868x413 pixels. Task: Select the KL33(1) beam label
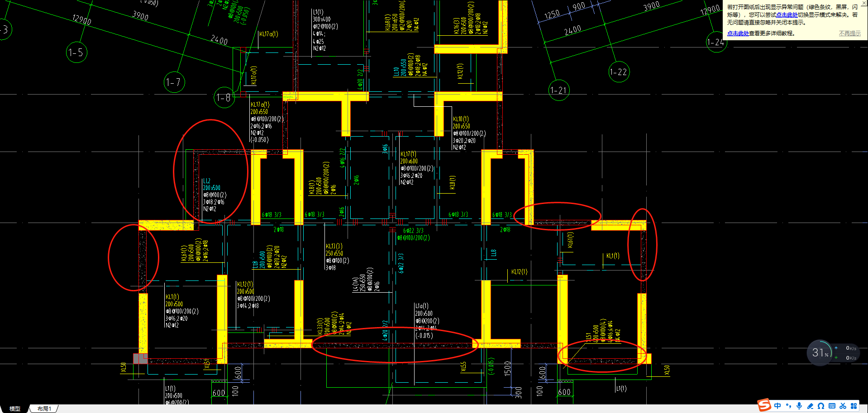pos(320,326)
